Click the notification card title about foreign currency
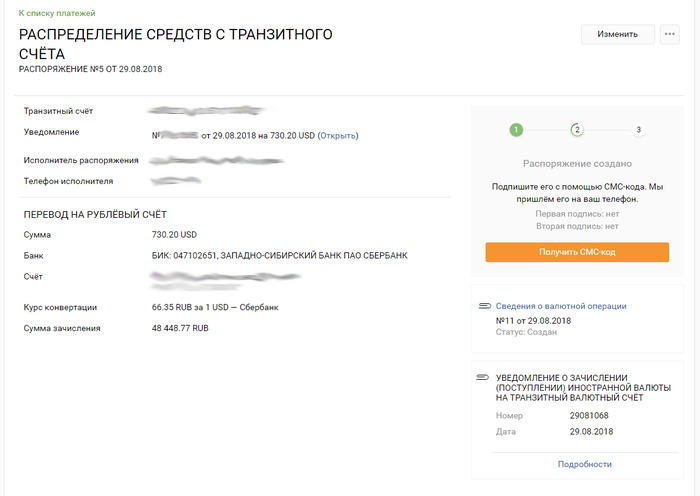The image size is (700, 496). [582, 387]
